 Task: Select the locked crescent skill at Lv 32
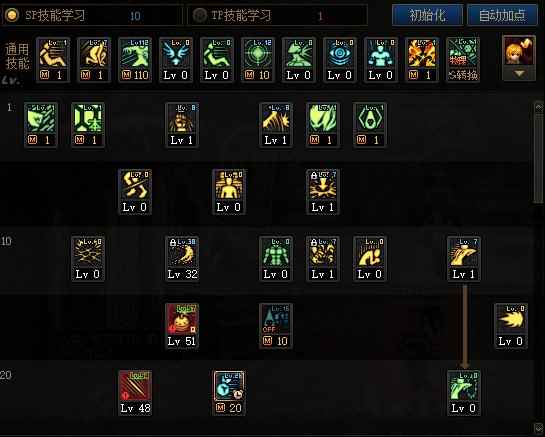point(182,259)
